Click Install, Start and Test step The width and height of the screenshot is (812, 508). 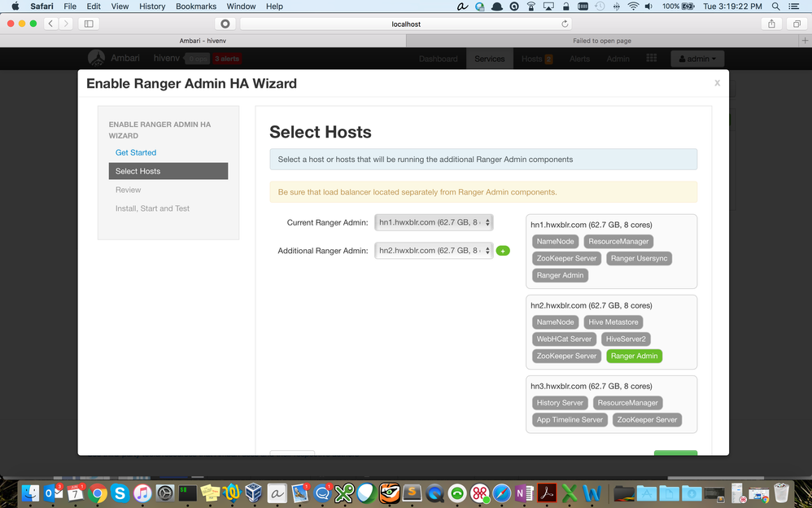click(x=153, y=208)
